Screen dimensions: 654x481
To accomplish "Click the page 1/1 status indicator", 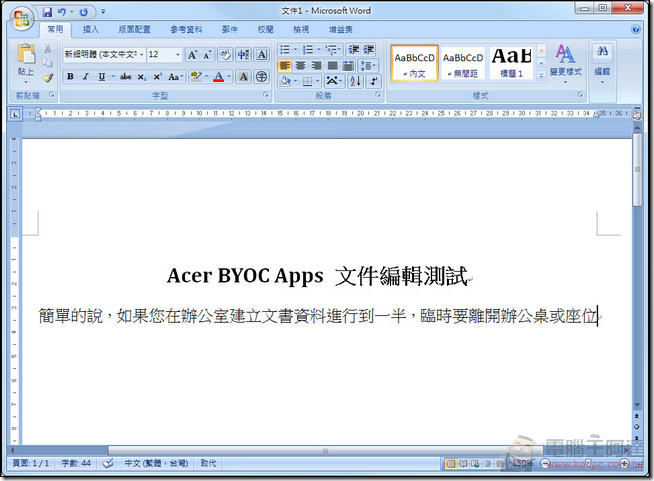I will coord(30,463).
